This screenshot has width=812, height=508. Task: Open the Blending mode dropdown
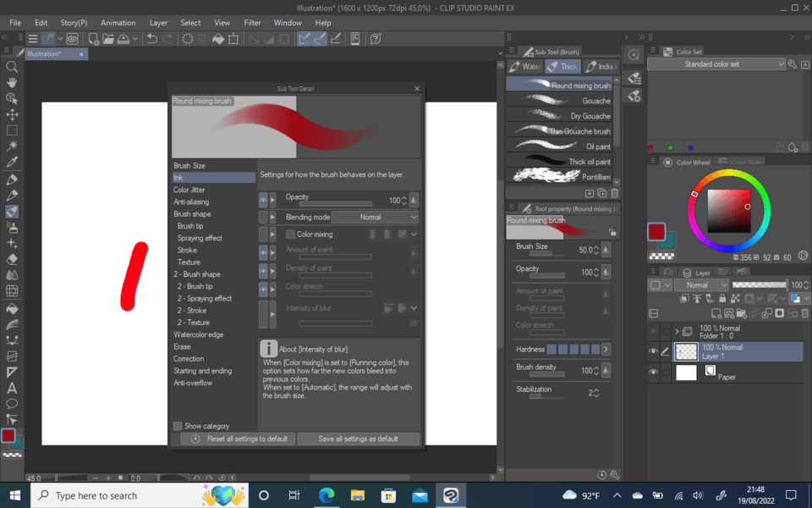(x=375, y=217)
